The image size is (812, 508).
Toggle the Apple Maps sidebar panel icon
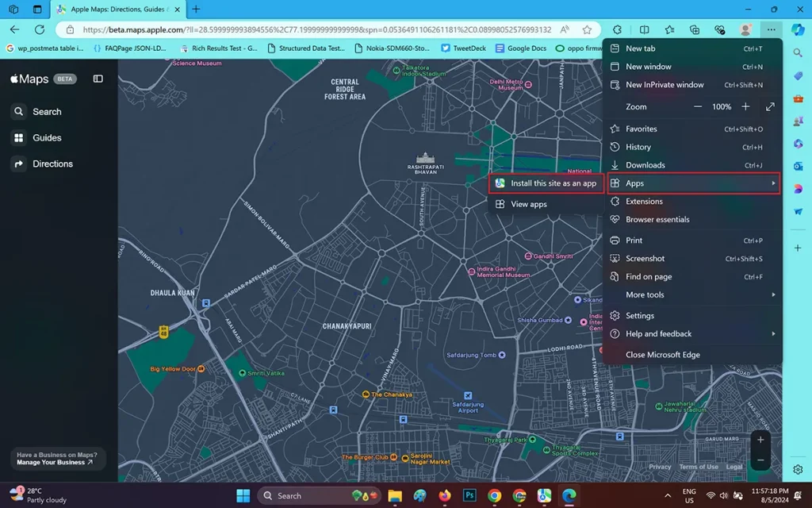pos(98,79)
